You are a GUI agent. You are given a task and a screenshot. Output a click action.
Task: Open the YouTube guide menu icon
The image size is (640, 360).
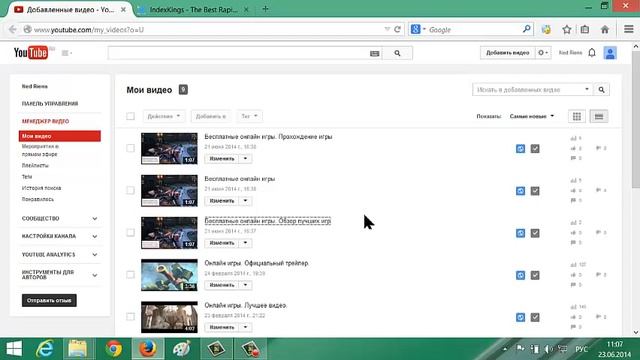pos(67,53)
